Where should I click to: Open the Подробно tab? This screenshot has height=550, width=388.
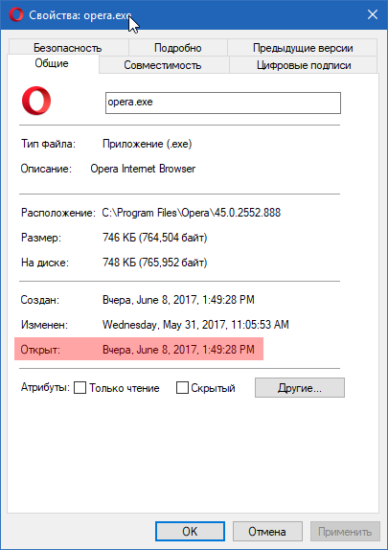[x=178, y=48]
